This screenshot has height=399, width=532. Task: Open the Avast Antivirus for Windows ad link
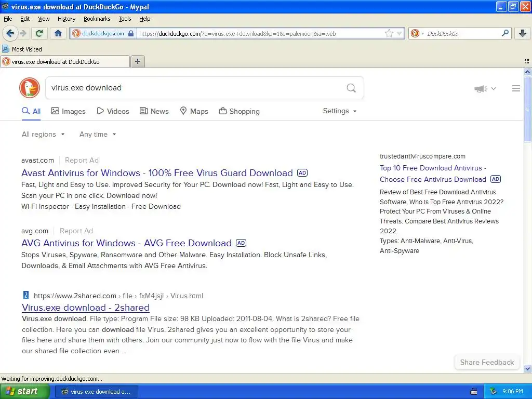pos(157,173)
